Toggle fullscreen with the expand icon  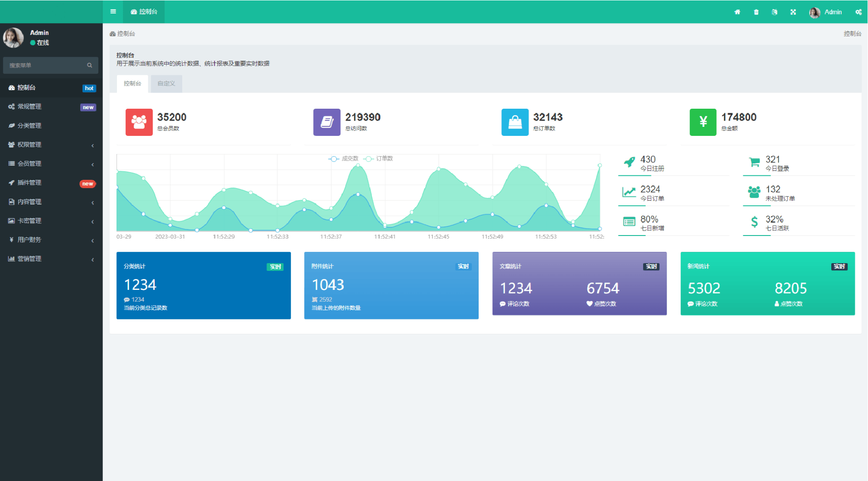(x=793, y=12)
